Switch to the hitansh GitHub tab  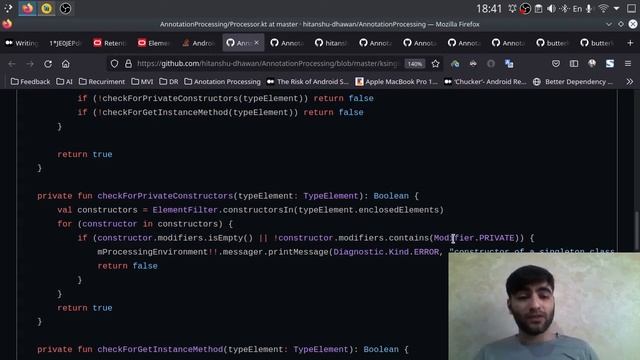(331, 43)
